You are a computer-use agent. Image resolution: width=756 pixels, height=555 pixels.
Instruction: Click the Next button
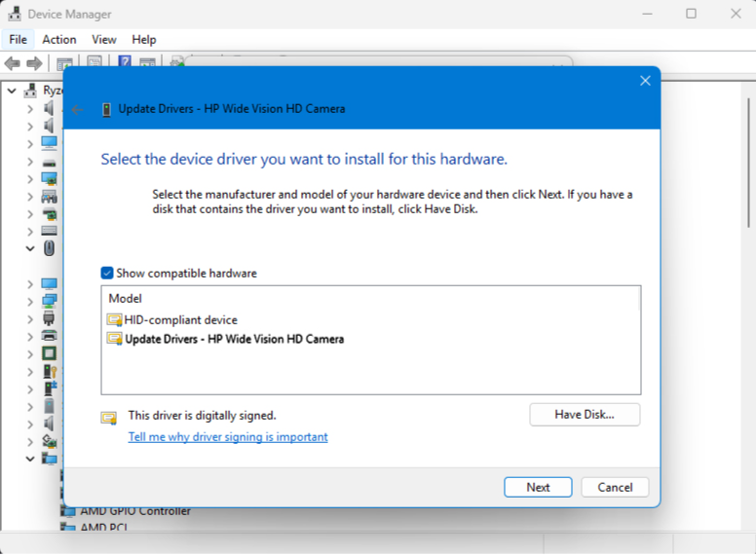(x=538, y=488)
